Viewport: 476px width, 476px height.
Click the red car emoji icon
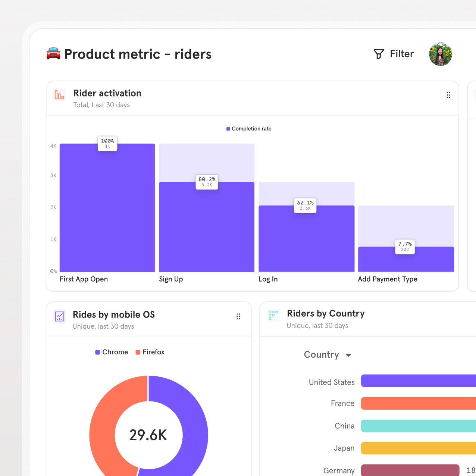[53, 54]
